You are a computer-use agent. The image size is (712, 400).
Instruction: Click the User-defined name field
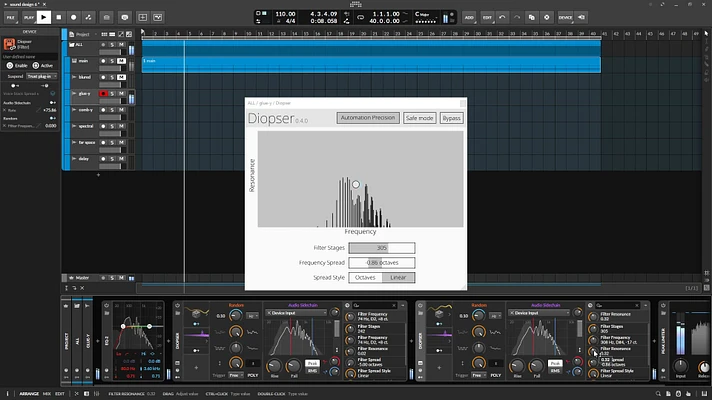click(29, 57)
